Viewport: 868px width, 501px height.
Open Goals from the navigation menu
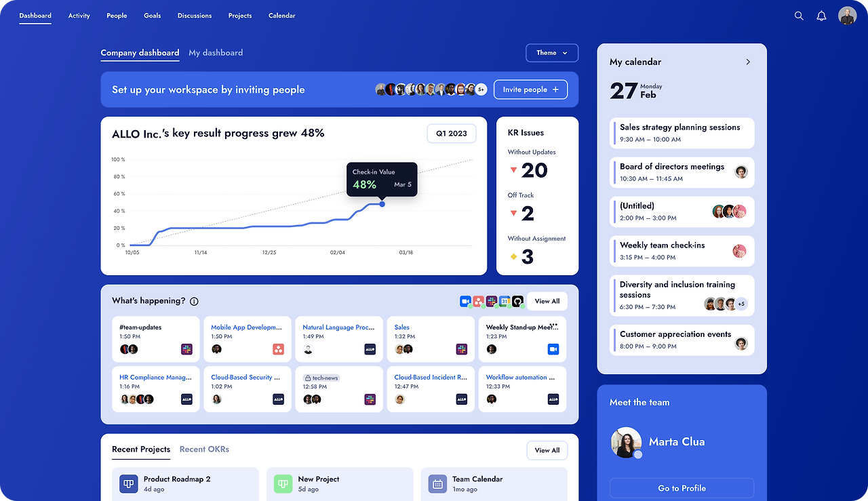(x=152, y=15)
